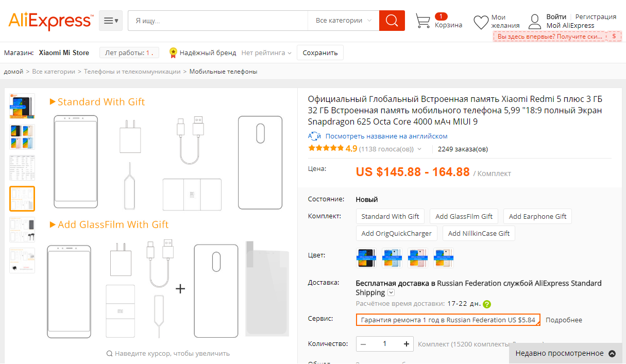Expand the Recently Viewed panel arrow
Image resolution: width=626 pixels, height=364 pixels.
pos(612,353)
